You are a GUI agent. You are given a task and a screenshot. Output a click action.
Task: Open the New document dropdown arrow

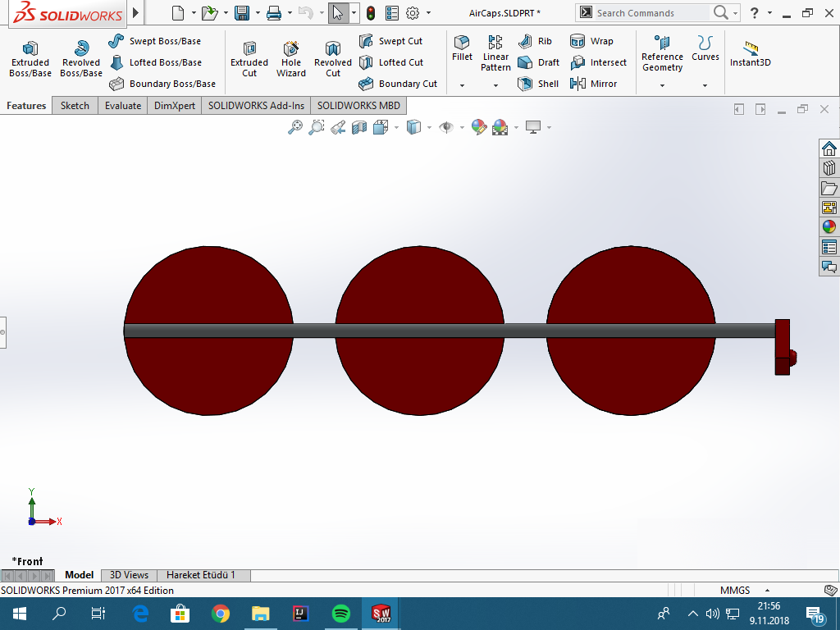tap(193, 13)
